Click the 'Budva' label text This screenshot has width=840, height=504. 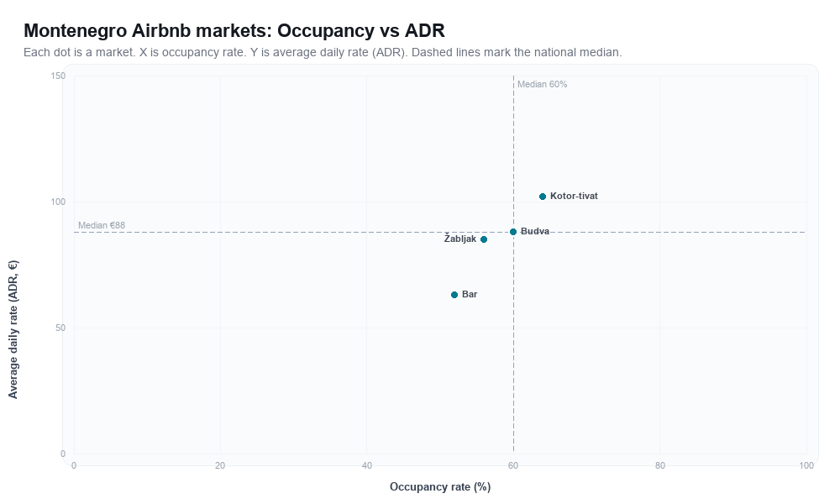(x=534, y=231)
